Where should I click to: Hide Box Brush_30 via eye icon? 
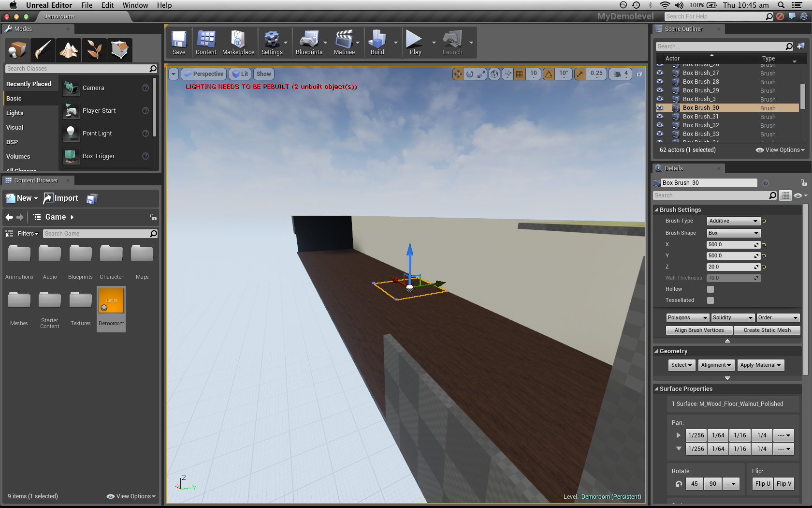pyautogui.click(x=660, y=108)
